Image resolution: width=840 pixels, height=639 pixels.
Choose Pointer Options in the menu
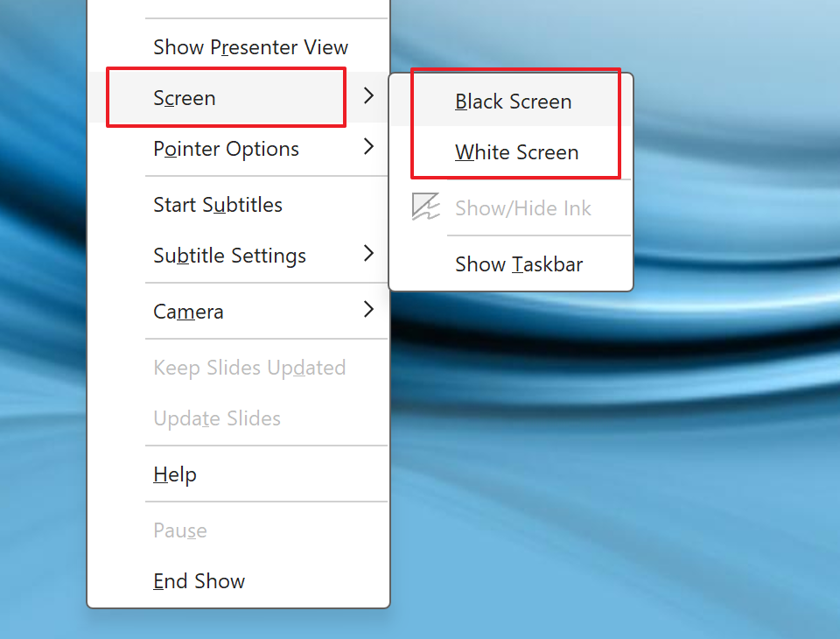point(226,149)
